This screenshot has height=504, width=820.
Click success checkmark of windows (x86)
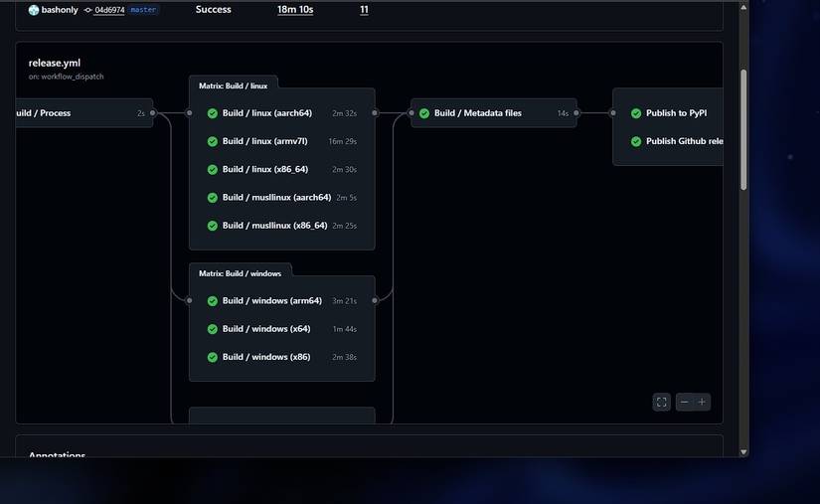point(213,358)
